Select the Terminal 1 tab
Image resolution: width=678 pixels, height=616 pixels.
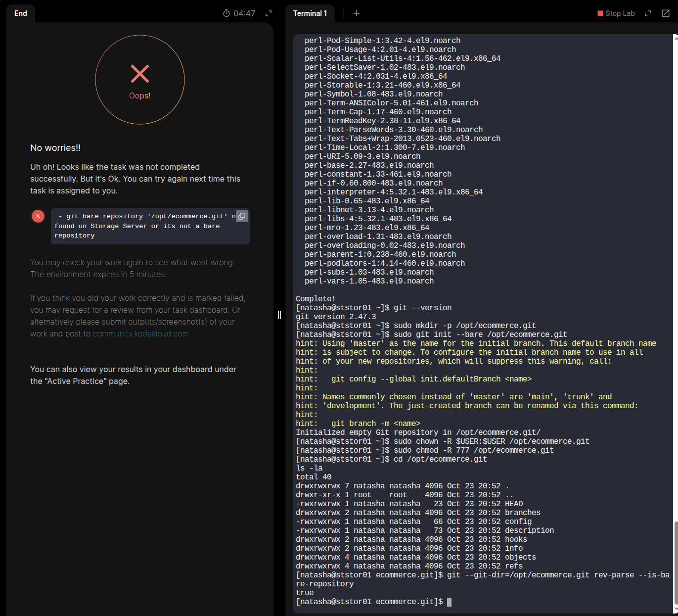click(310, 13)
